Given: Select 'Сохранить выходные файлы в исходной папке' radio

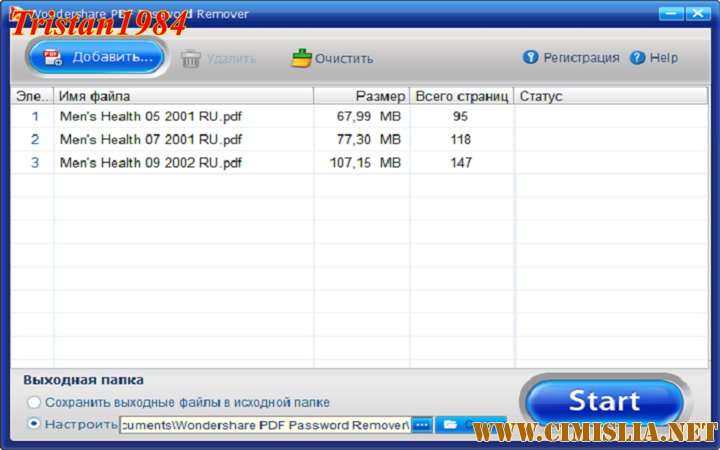Looking at the screenshot, I should coord(35,402).
